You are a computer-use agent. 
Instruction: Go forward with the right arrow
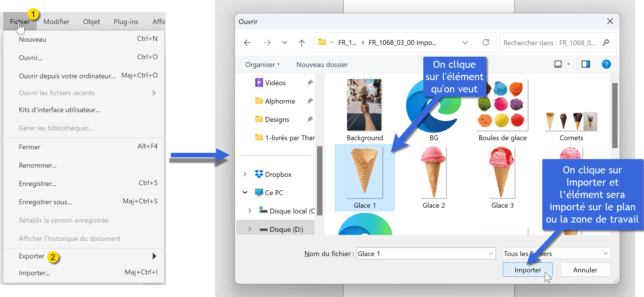click(267, 43)
